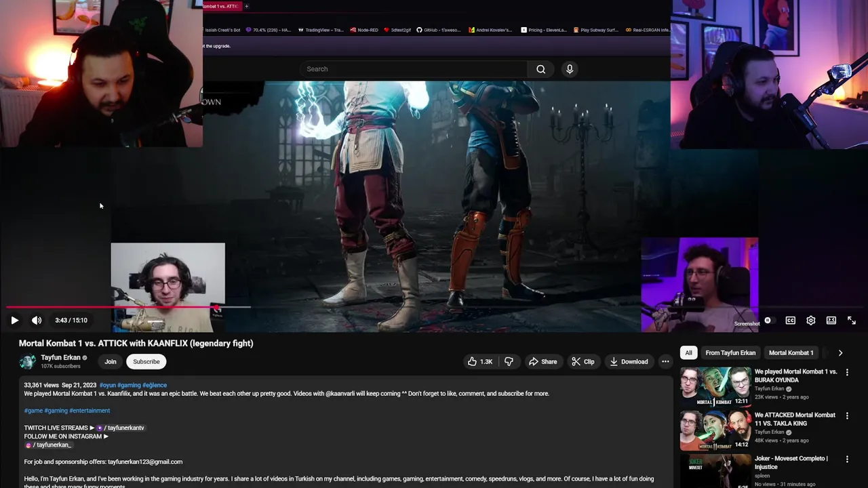Open player settings gear

coord(810,321)
